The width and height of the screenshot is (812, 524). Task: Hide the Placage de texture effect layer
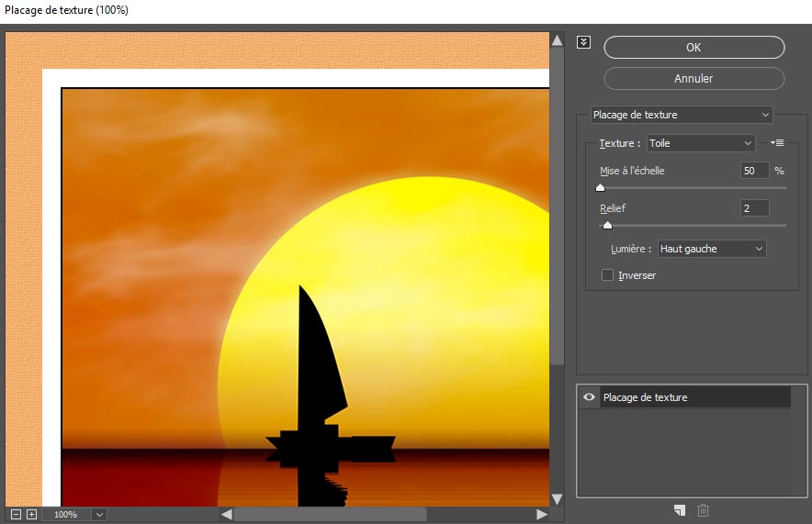(x=589, y=397)
